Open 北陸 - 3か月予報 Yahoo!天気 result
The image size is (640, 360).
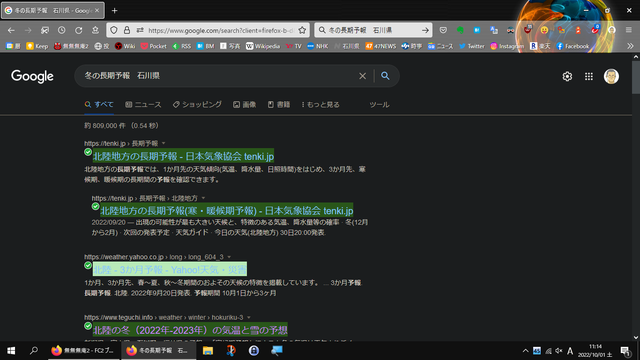[x=170, y=269]
